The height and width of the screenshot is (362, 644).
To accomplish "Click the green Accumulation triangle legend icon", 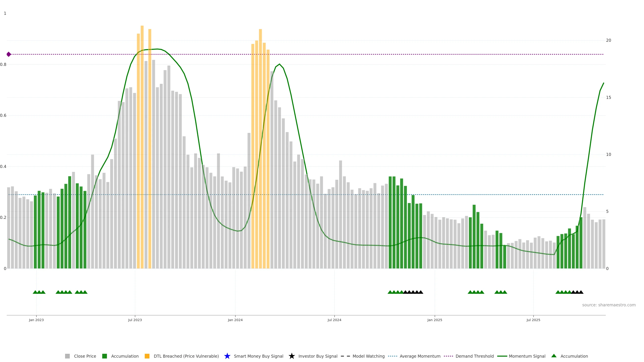I will click(554, 356).
